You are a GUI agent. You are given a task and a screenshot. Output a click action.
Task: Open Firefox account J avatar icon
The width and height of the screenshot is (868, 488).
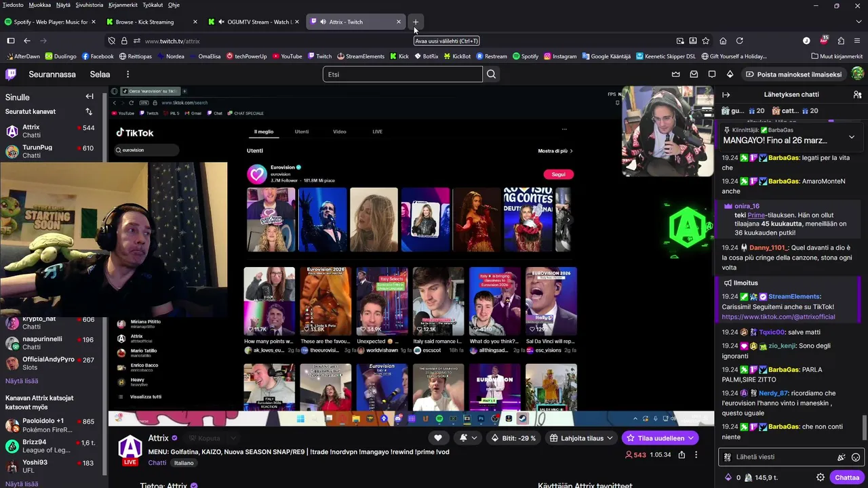coord(806,41)
